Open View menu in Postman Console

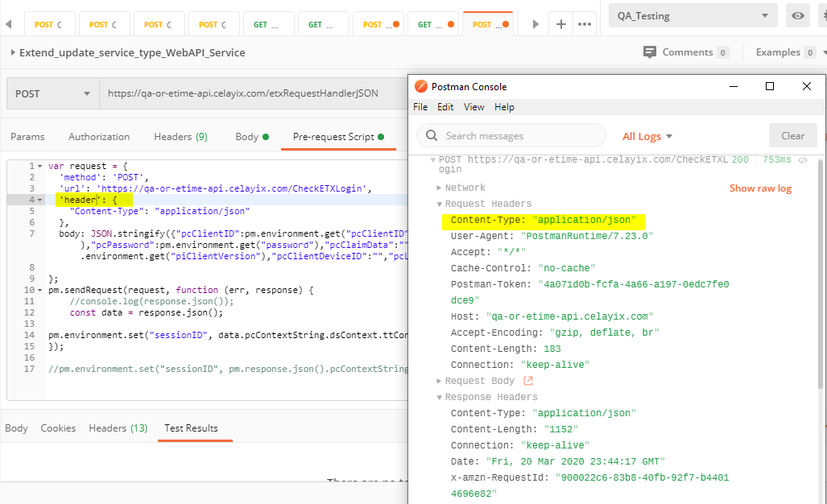473,107
